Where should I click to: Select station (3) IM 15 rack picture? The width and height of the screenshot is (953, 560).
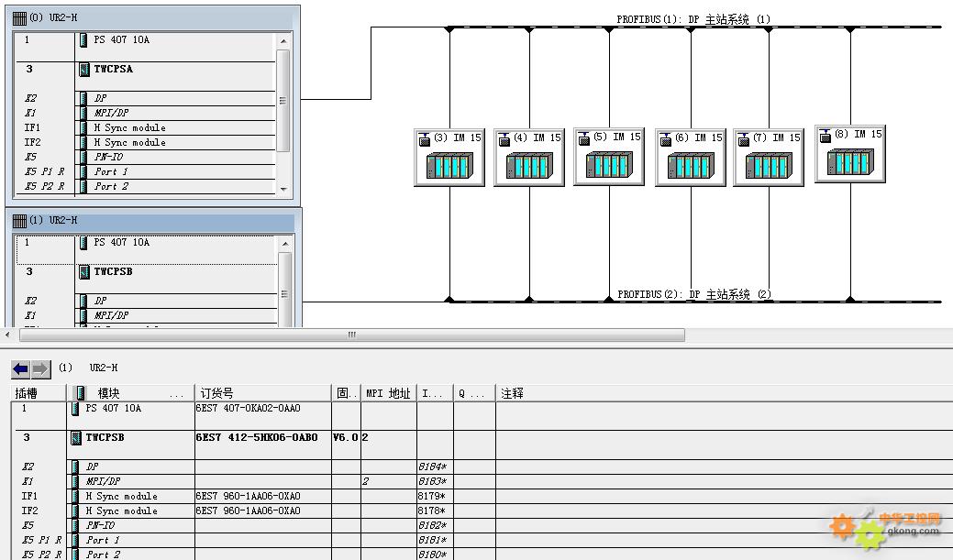pyautogui.click(x=449, y=165)
